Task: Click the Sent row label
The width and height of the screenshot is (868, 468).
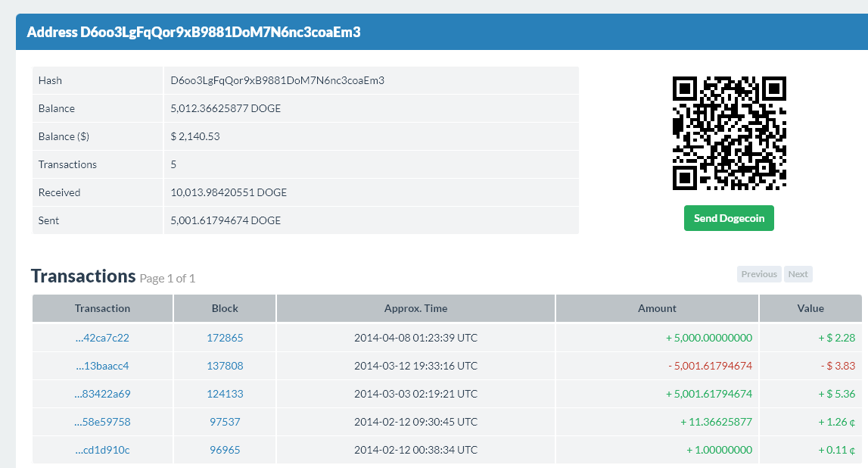Action: [x=48, y=220]
